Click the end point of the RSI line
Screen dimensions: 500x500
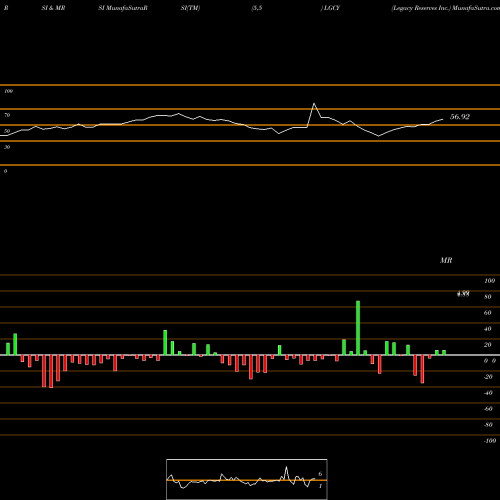pyautogui.click(x=443, y=119)
